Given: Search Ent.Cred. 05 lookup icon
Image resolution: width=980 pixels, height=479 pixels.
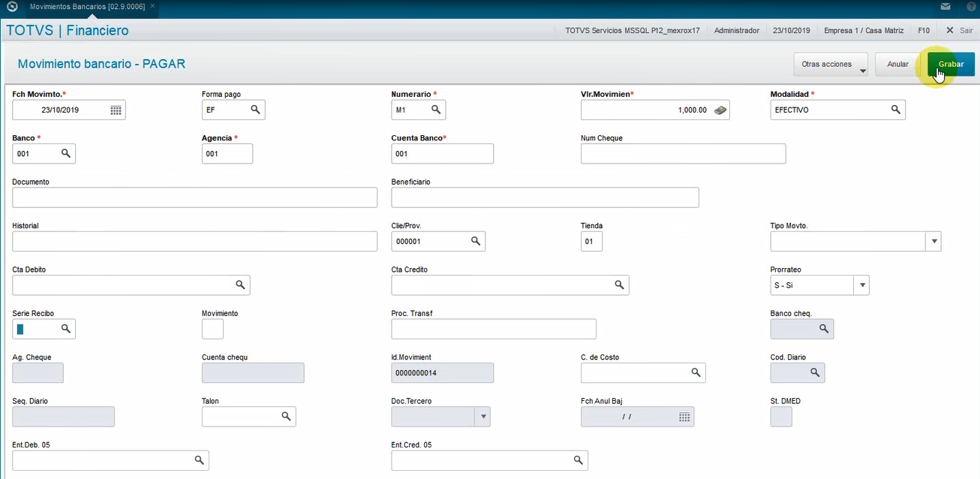Looking at the screenshot, I should pyautogui.click(x=578, y=459).
